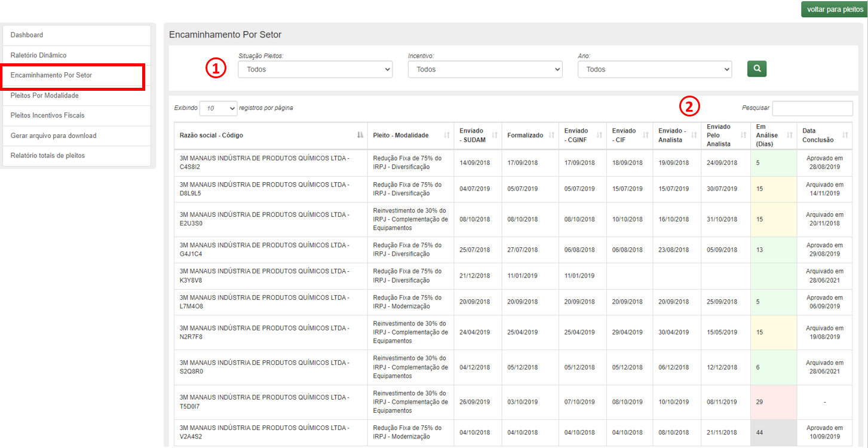
Task: Click Aprovado em 06/09/2019 cell
Action: tap(824, 302)
